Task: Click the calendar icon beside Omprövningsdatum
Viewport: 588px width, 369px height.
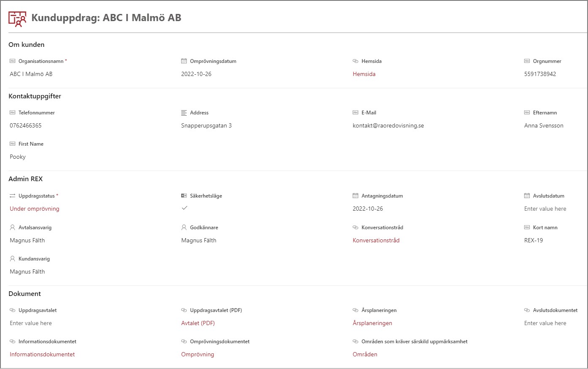Action: pos(184,61)
